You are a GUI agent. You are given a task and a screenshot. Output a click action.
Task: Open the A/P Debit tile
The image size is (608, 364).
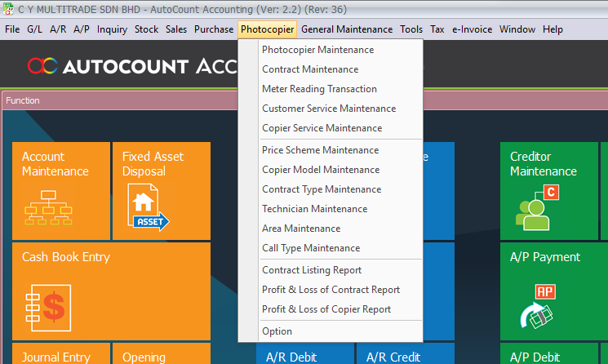pyautogui.click(x=549, y=353)
